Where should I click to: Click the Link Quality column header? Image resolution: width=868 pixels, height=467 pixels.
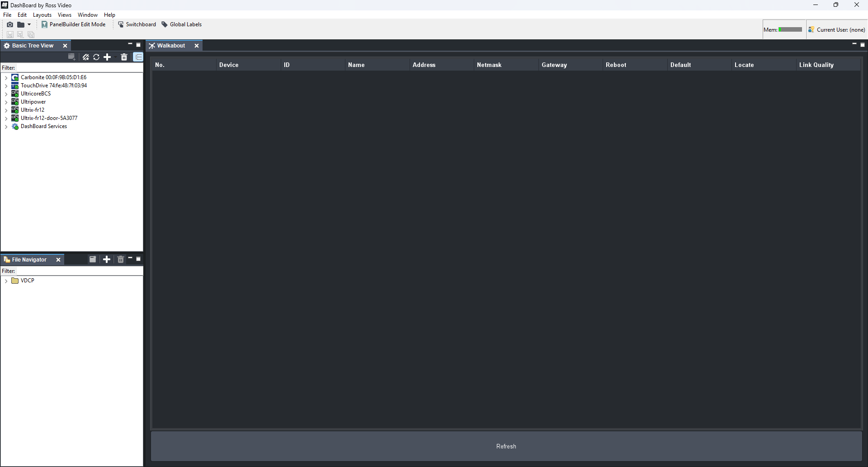click(x=828, y=65)
